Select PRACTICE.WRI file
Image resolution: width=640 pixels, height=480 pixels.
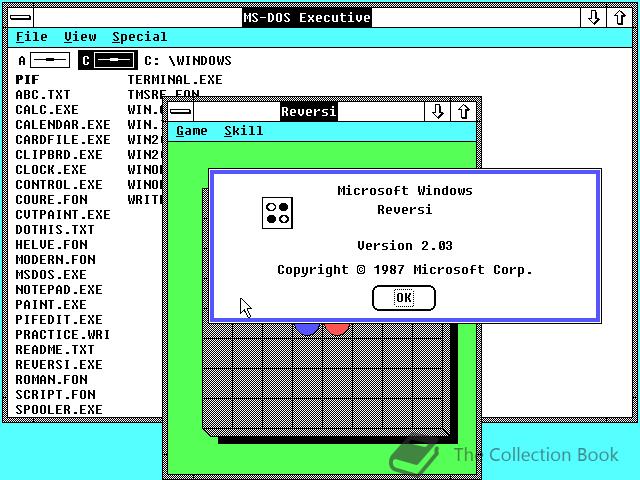(63, 335)
